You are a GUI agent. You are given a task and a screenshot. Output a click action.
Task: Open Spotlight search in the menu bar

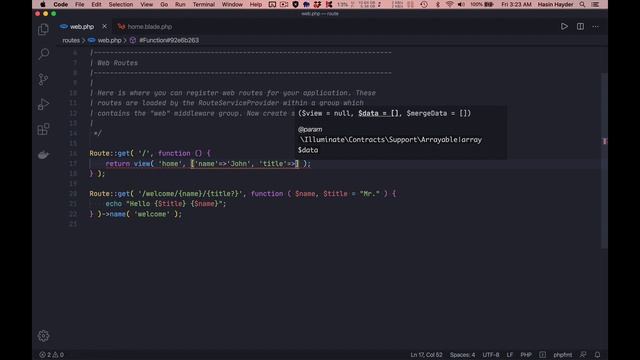pyautogui.click(x=582, y=4)
